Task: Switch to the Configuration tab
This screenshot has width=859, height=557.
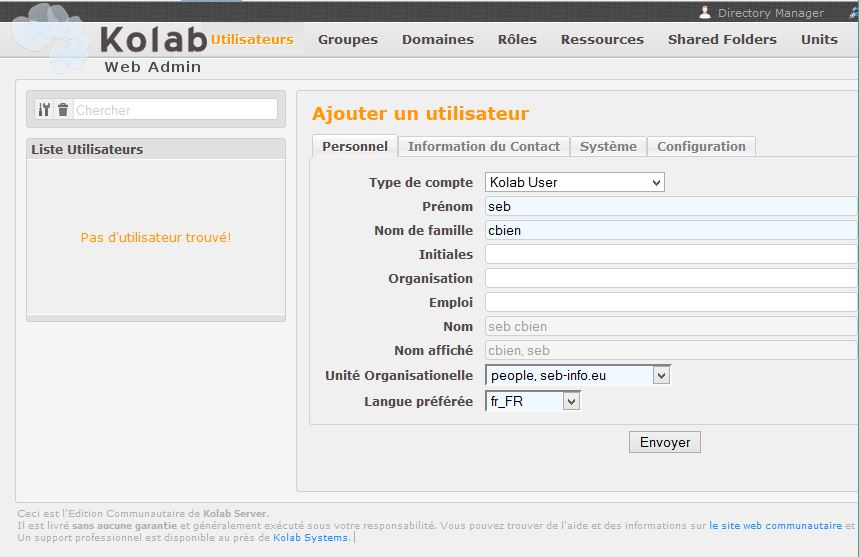Action: pyautogui.click(x=701, y=146)
